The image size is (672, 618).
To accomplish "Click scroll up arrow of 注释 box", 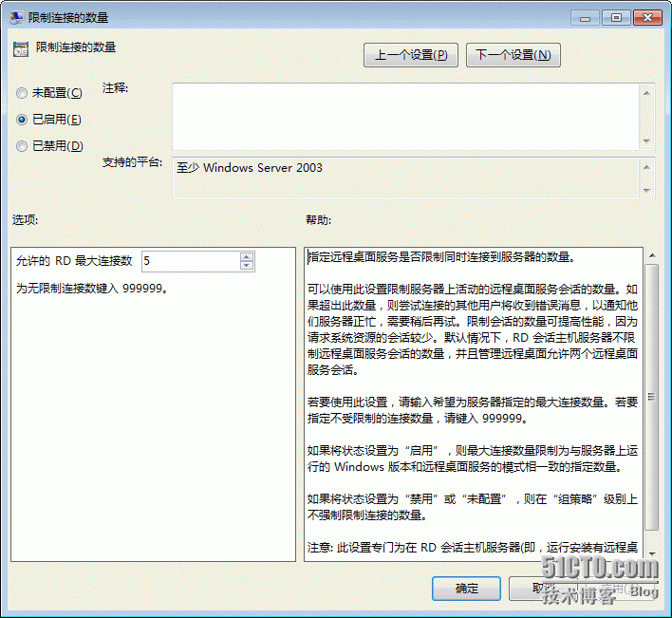I will coord(646,93).
